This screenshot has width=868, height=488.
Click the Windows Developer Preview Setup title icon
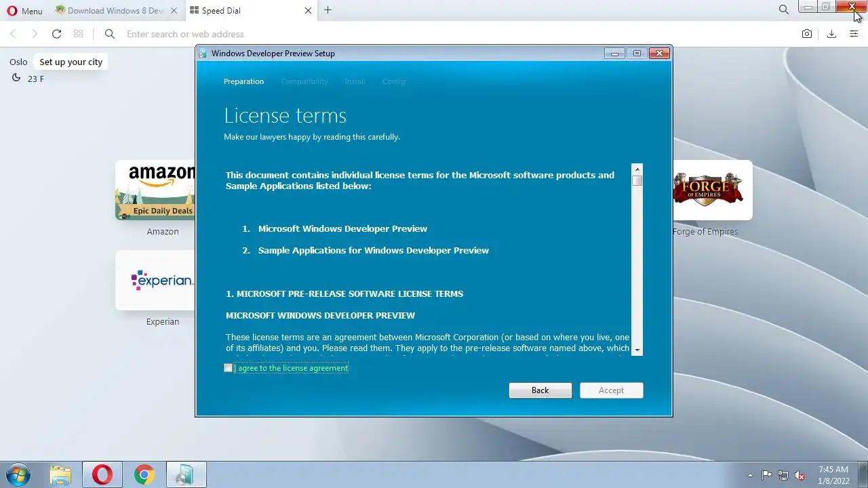click(x=203, y=54)
